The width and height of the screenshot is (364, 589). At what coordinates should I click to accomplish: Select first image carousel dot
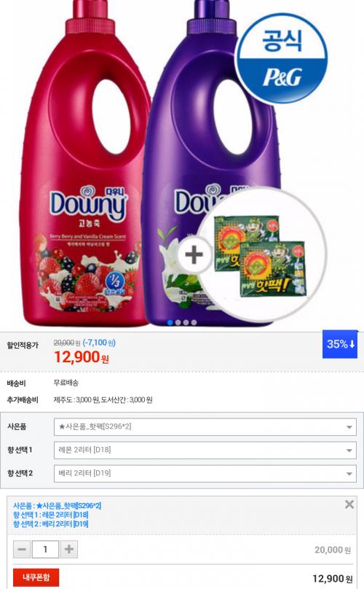[170, 322]
